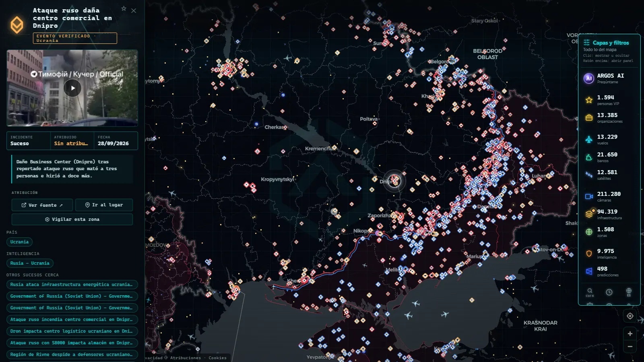Open 'Región de Rivne' nearby event
The width and height of the screenshot is (644, 362).
(72, 354)
